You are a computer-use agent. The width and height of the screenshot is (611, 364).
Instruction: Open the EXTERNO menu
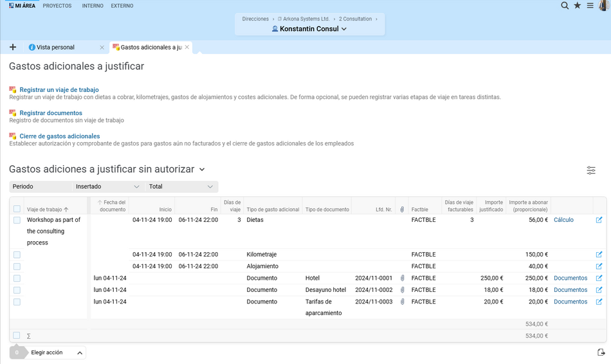click(x=122, y=6)
